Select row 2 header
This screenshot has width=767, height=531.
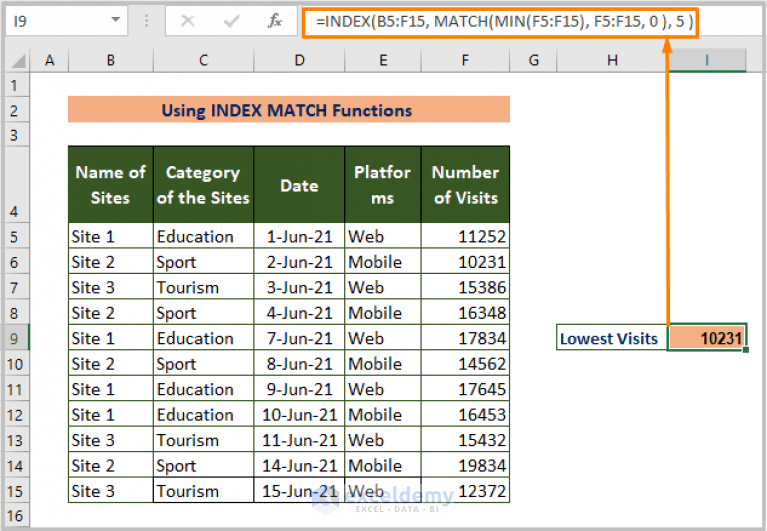click(x=15, y=111)
